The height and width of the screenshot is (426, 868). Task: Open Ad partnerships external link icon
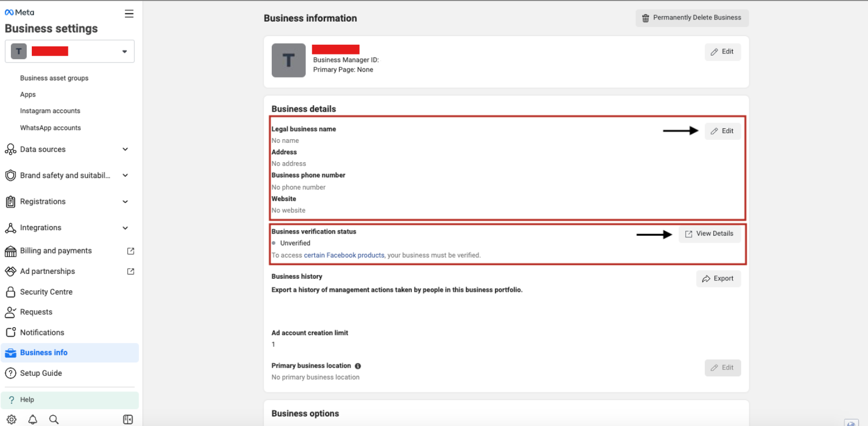point(130,272)
